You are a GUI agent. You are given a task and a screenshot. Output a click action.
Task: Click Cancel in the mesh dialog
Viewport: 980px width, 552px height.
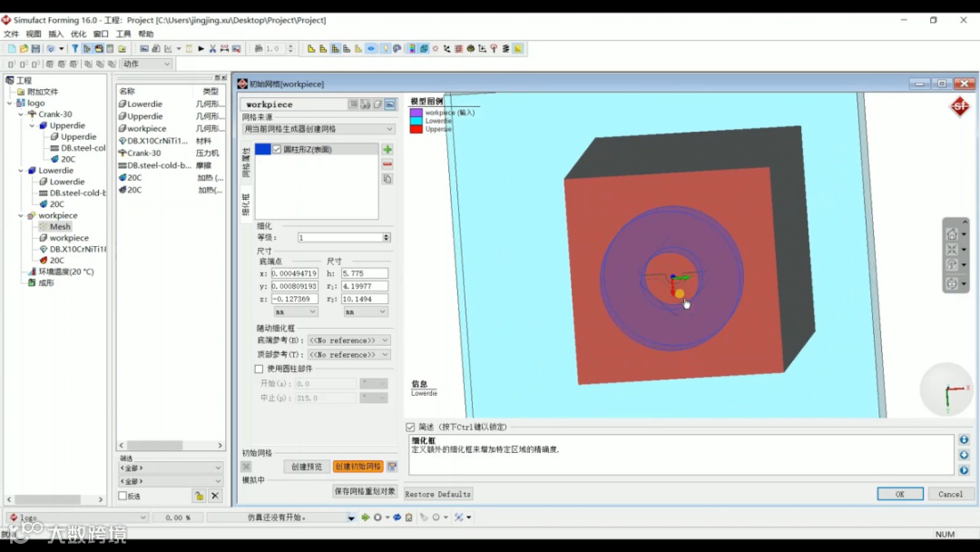(951, 495)
